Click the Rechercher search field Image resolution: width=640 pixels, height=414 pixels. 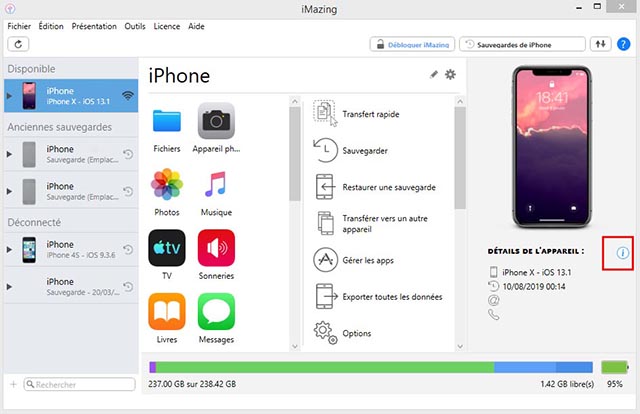80,384
